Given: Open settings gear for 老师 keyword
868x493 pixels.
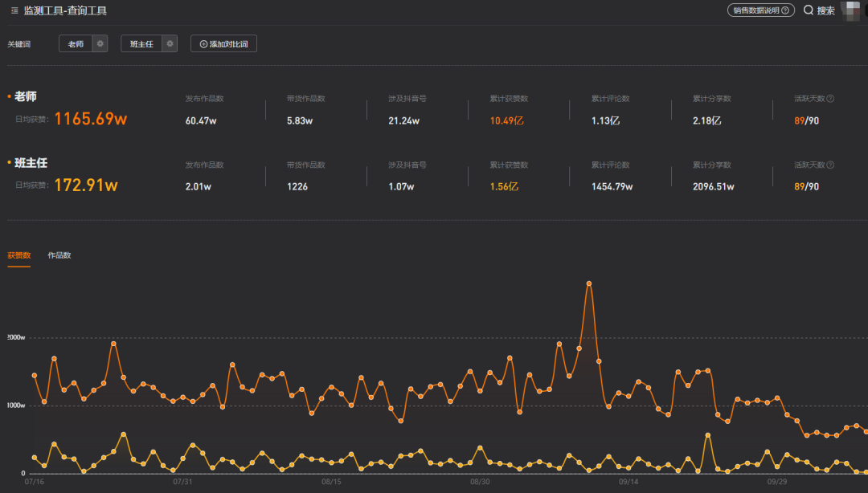Looking at the screenshot, I should (x=100, y=44).
